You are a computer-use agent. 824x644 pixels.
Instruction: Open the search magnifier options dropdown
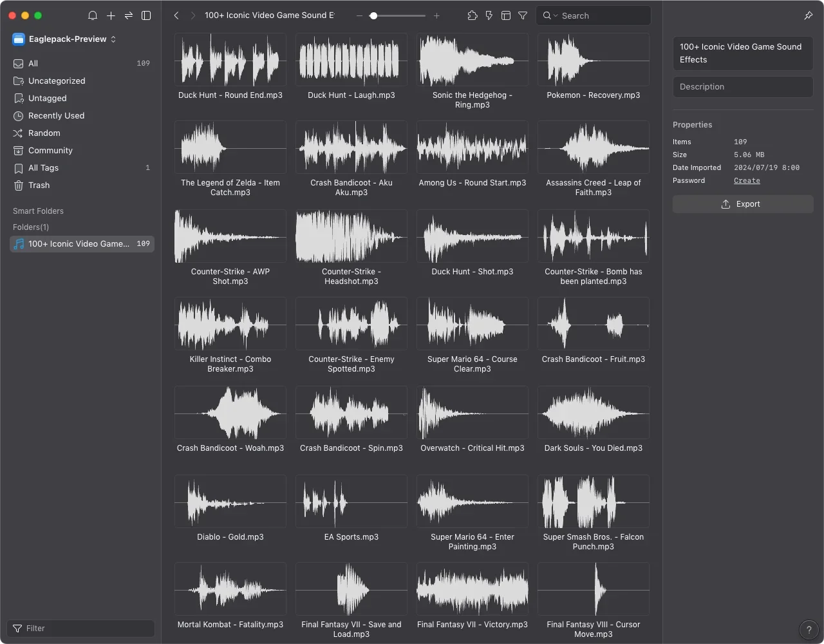pyautogui.click(x=550, y=15)
